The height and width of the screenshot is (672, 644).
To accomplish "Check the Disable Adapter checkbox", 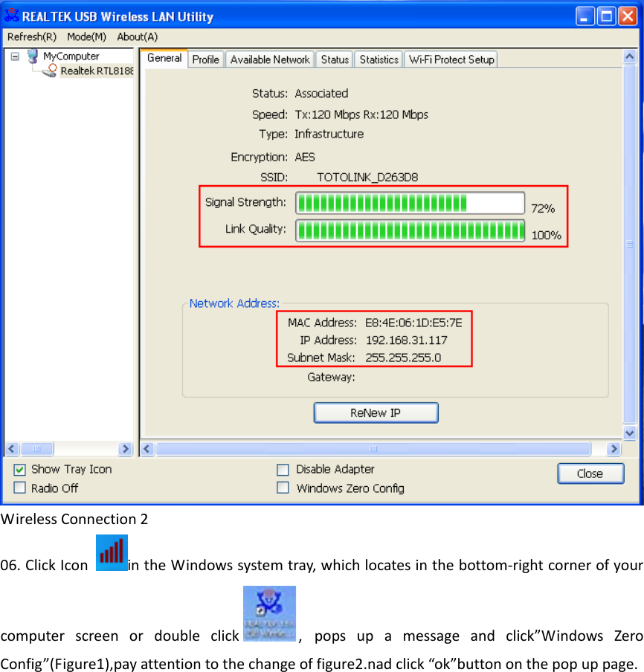I will (x=283, y=470).
